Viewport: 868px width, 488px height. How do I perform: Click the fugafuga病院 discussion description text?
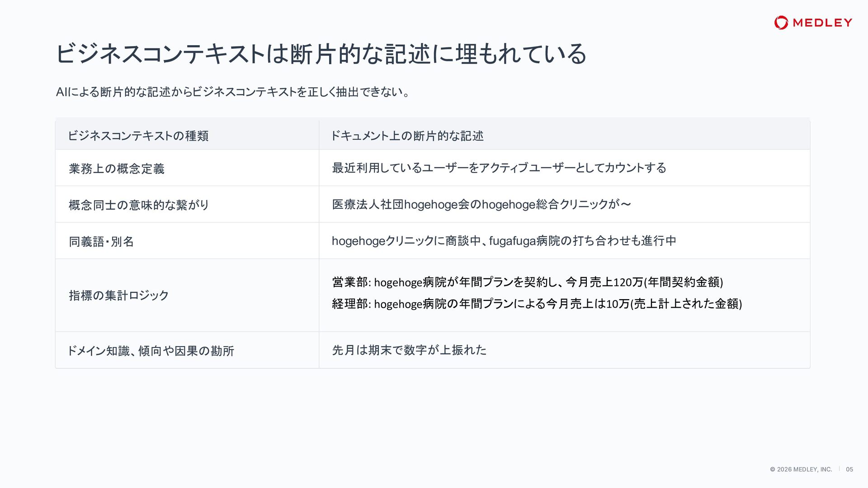pos(504,241)
